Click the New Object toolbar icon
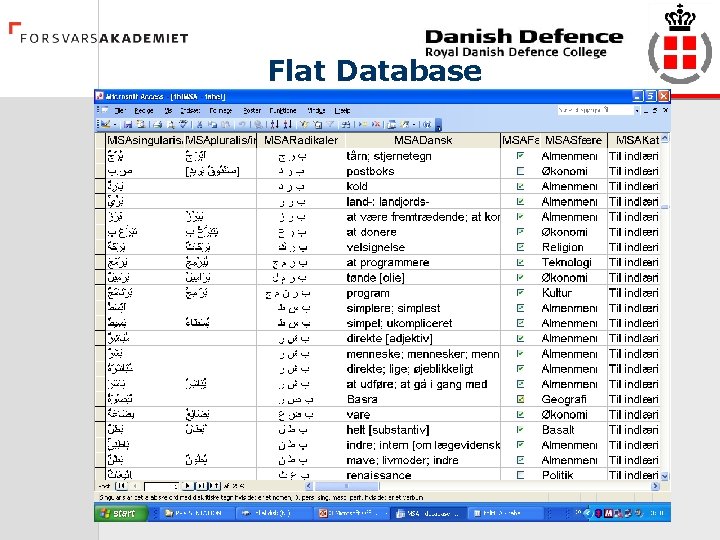 tap(404, 124)
